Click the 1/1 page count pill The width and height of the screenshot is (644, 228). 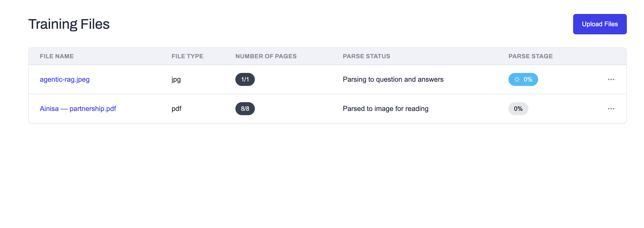click(245, 79)
